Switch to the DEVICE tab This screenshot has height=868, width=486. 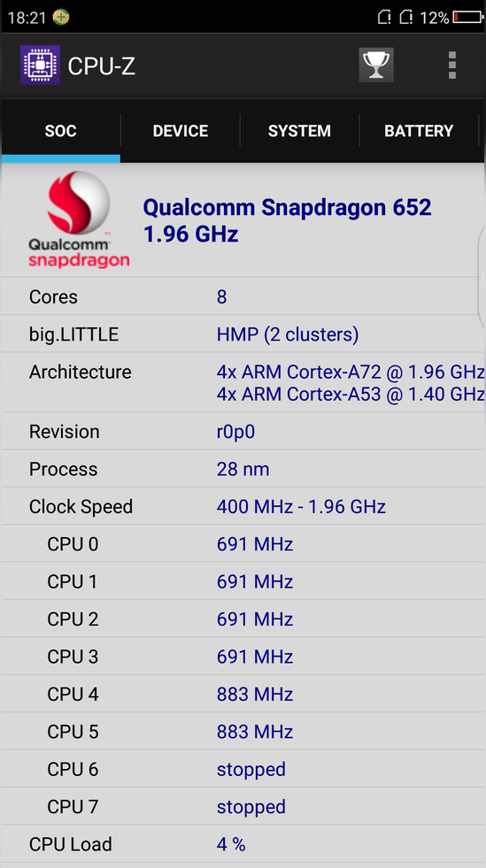[x=181, y=131]
